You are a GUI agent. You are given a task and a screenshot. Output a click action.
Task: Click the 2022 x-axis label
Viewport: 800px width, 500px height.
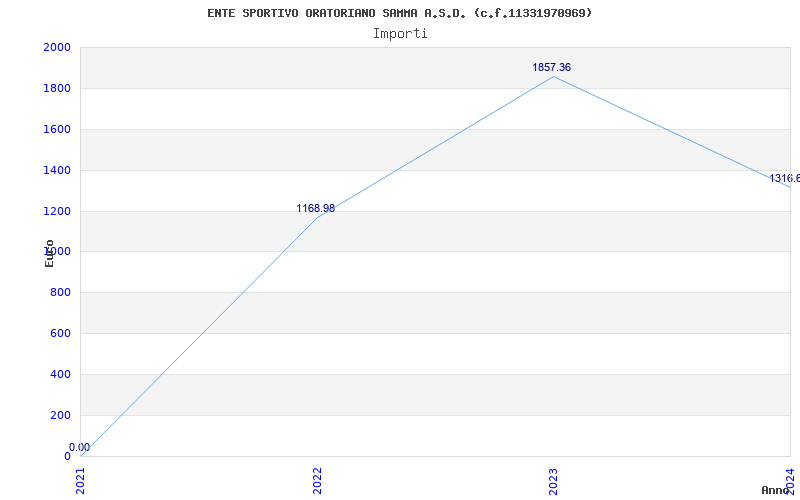317,481
